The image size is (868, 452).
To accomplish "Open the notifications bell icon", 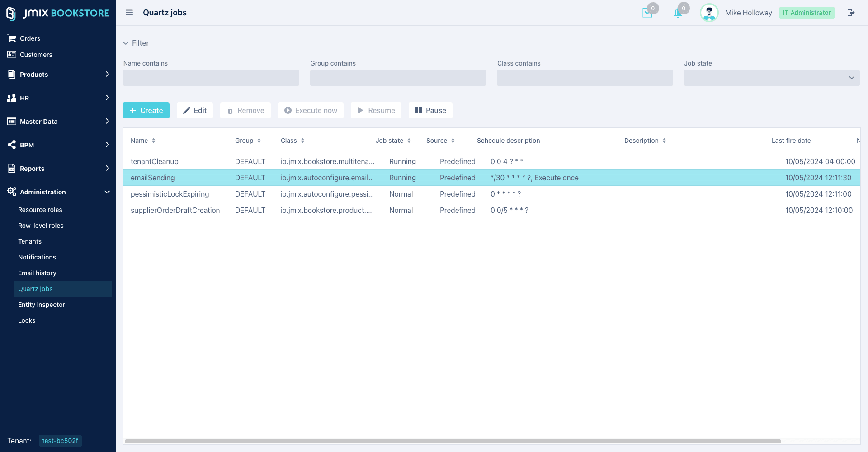I will (678, 13).
